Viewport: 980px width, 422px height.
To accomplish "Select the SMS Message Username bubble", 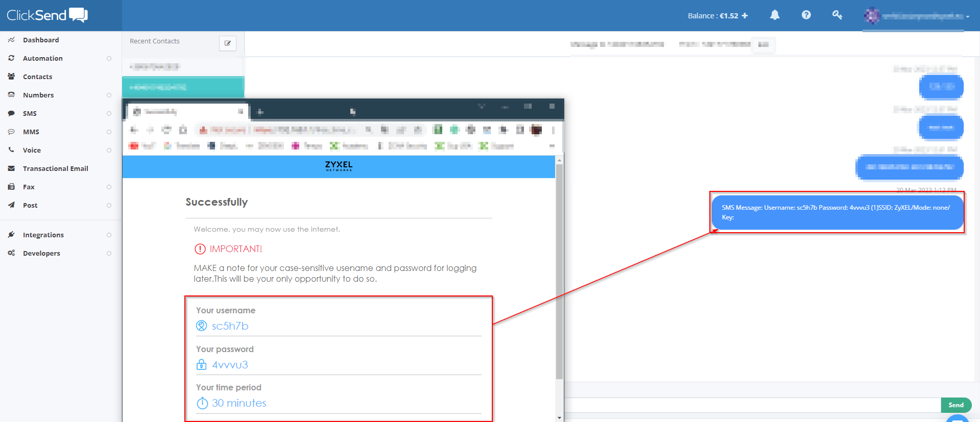I will coord(837,212).
